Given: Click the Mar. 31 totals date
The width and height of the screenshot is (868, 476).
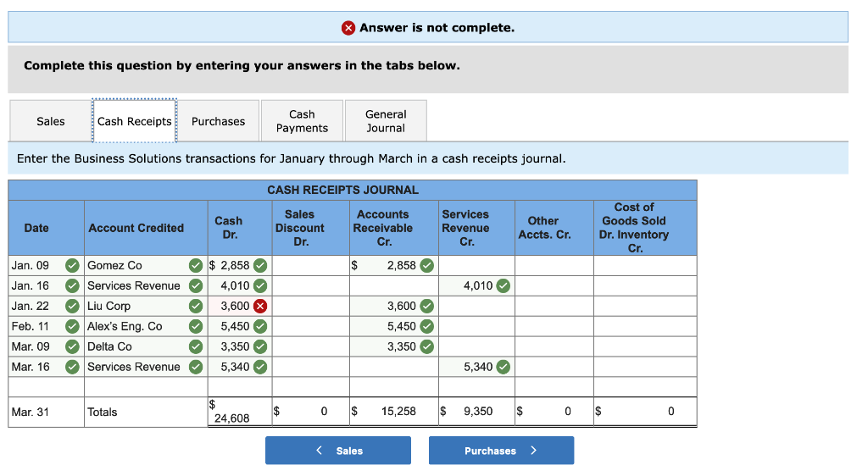Looking at the screenshot, I should point(31,412).
